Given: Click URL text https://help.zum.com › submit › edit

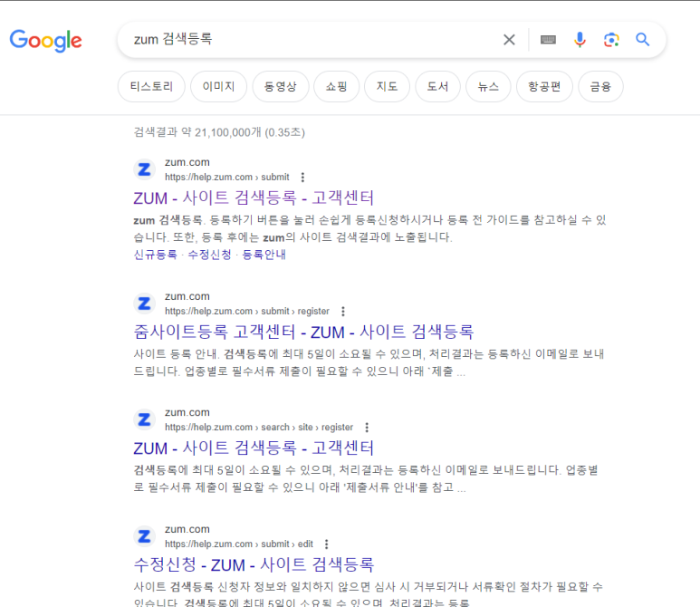Looking at the screenshot, I should click(x=239, y=544).
